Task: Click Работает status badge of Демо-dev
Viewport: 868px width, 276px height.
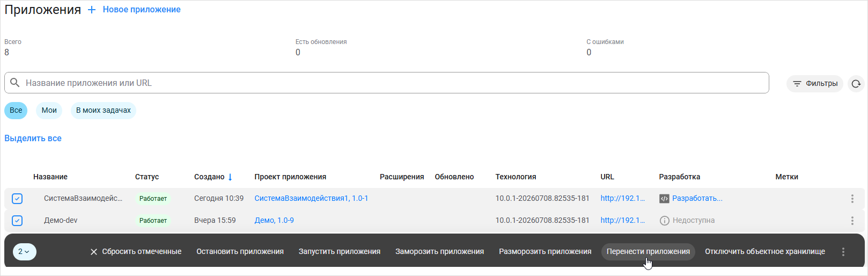Action: coord(153,221)
